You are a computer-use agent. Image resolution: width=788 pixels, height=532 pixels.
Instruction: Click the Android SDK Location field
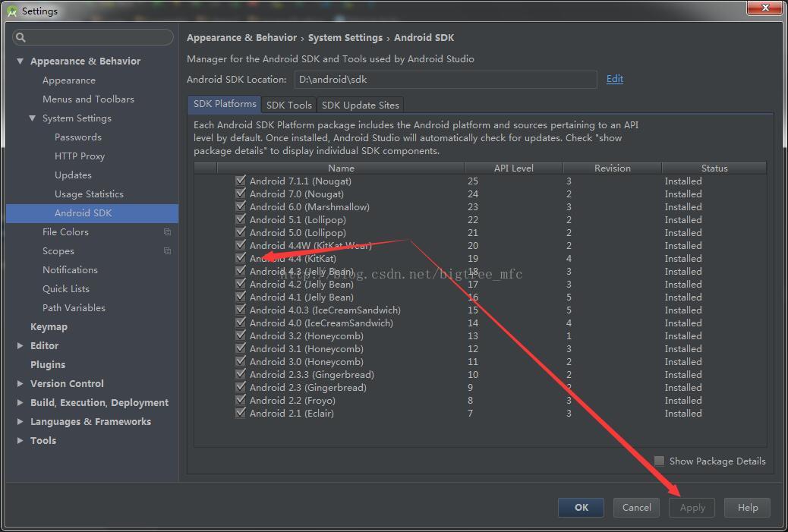446,80
